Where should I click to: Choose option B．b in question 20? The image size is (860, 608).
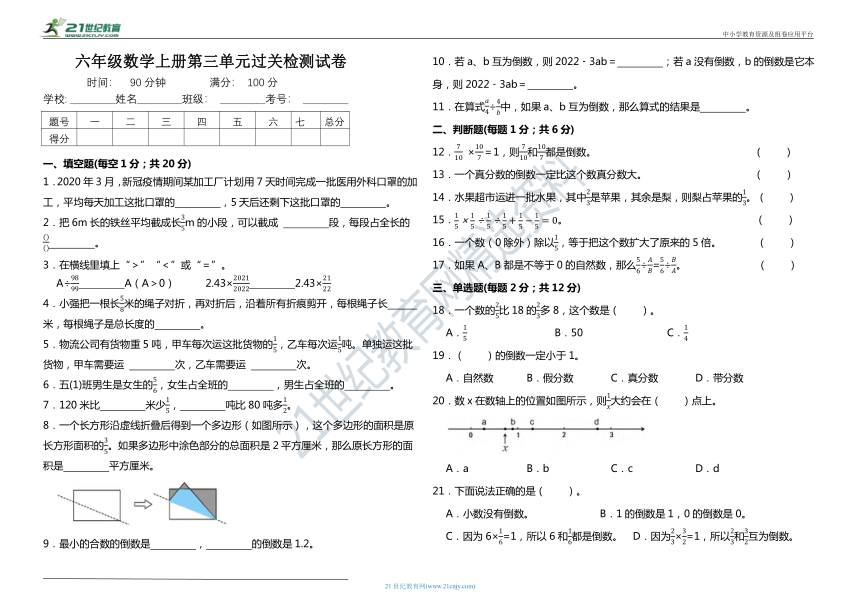[x=538, y=468]
